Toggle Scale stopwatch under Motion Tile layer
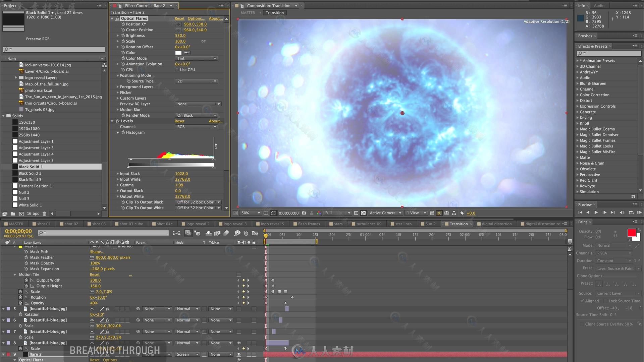 pyautogui.click(x=20, y=292)
